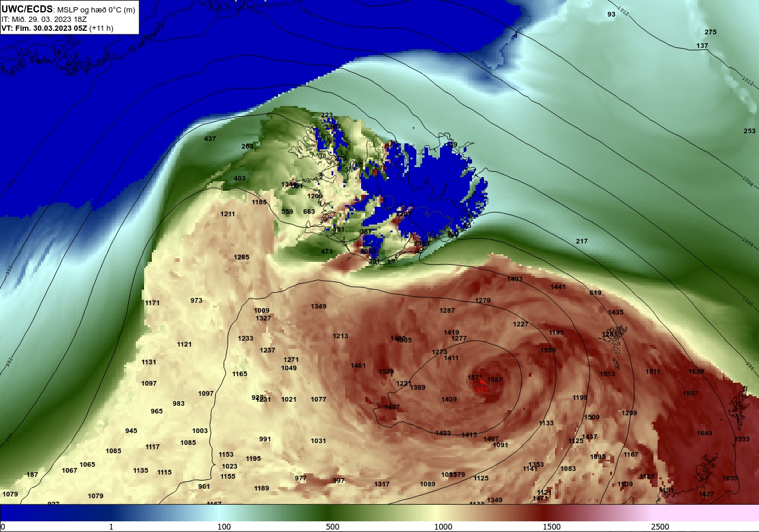Click the 137 value on the map
This screenshot has width=759, height=532.
[x=702, y=46]
